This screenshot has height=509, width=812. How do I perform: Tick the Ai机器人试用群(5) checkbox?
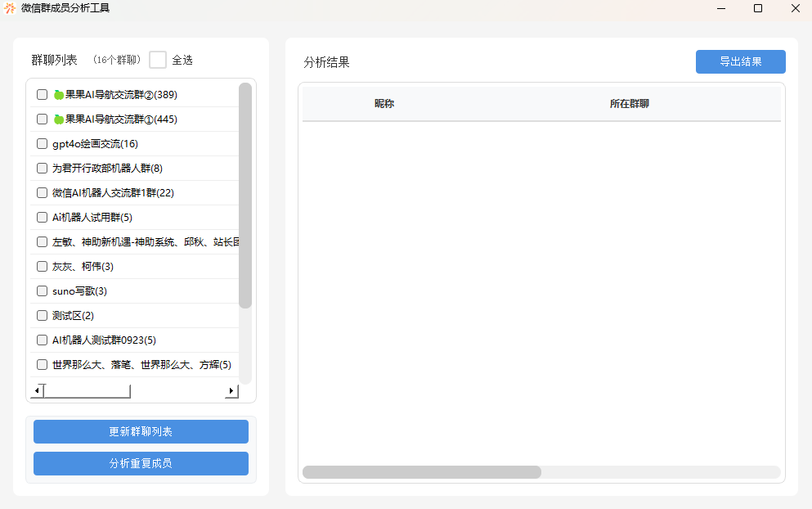pos(42,217)
